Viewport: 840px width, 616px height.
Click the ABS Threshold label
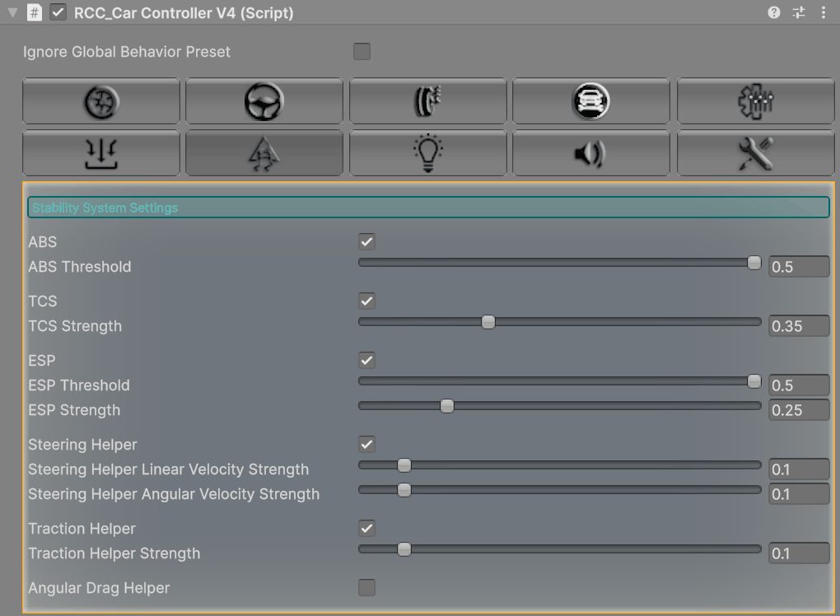point(80,267)
